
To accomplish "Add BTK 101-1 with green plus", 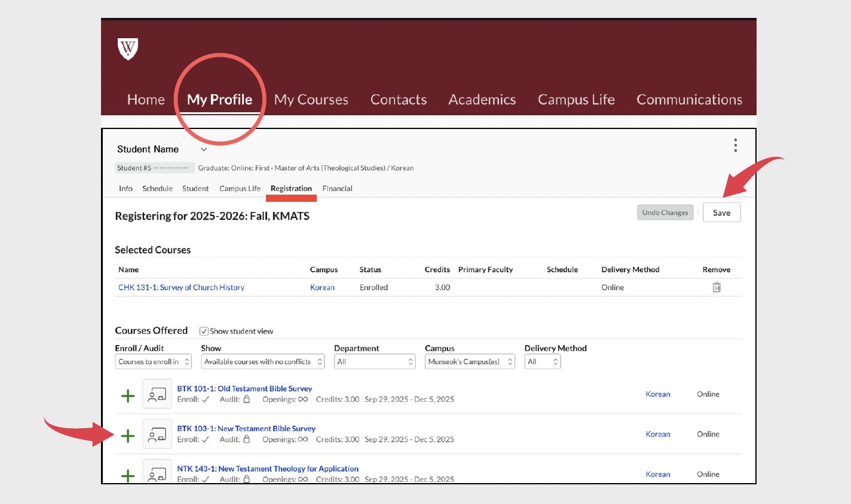I will (128, 396).
